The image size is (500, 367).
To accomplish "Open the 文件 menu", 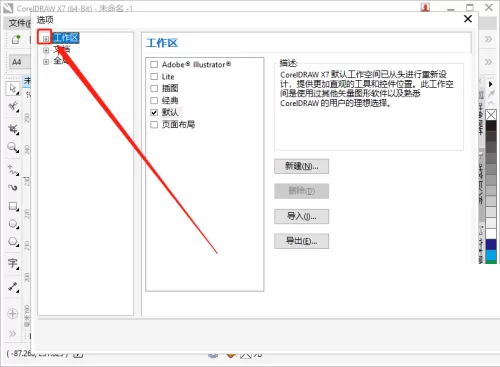I will 19,23.
